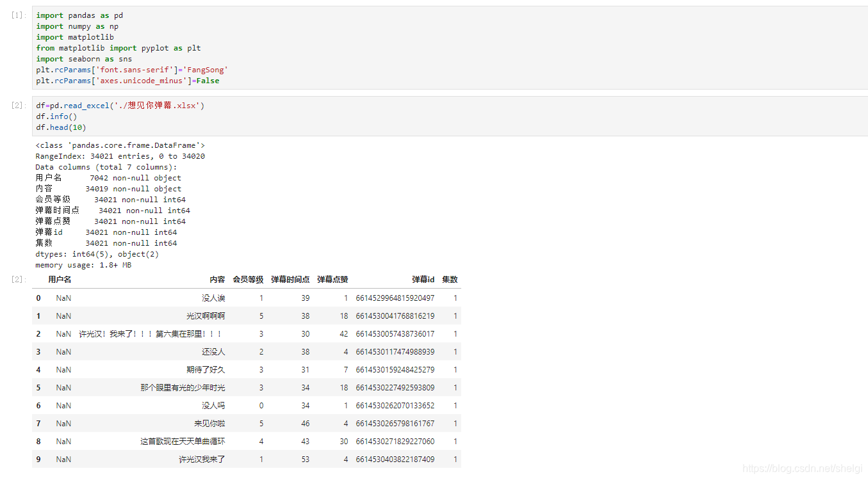Click the '期待了好久' content cell

pos(206,370)
